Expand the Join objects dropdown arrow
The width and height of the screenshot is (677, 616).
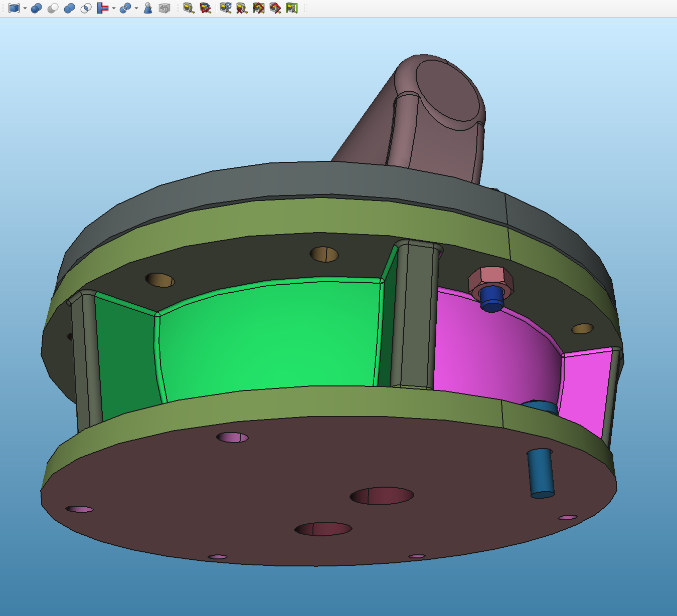click(x=114, y=9)
